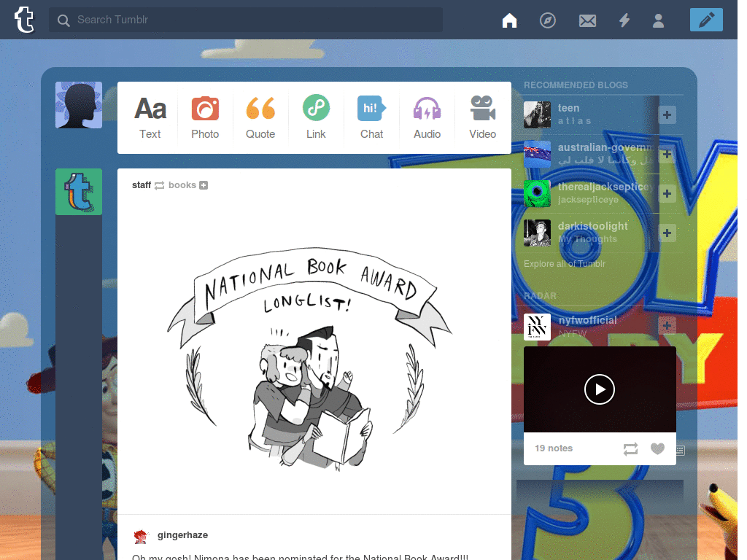Image resolution: width=747 pixels, height=560 pixels.
Task: Create a new Photo post
Action: click(x=205, y=117)
